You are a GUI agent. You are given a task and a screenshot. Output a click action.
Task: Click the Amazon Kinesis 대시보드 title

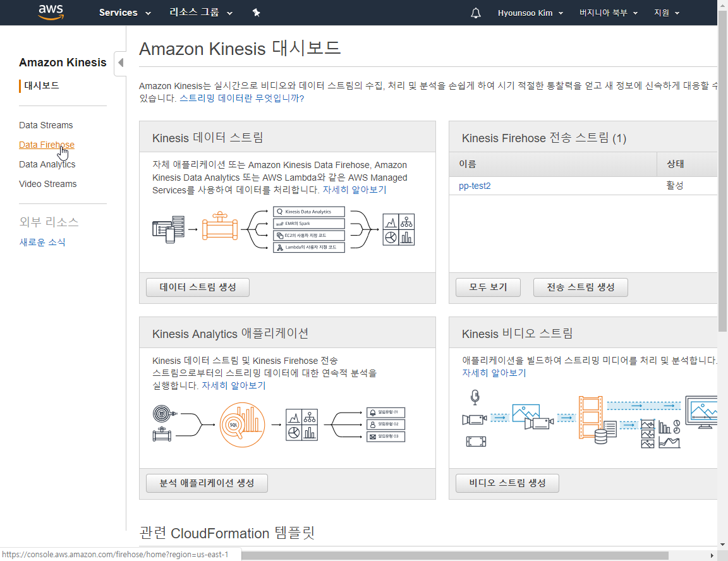coord(240,49)
